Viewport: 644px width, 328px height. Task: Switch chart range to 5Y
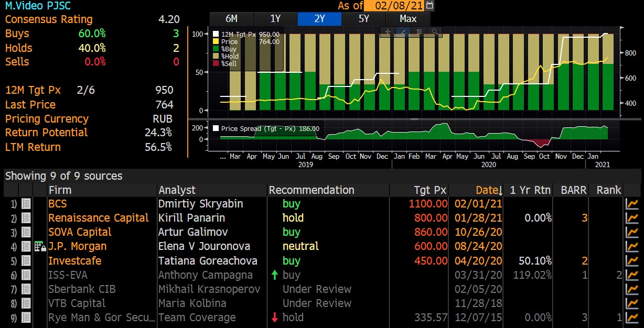pyautogui.click(x=363, y=19)
